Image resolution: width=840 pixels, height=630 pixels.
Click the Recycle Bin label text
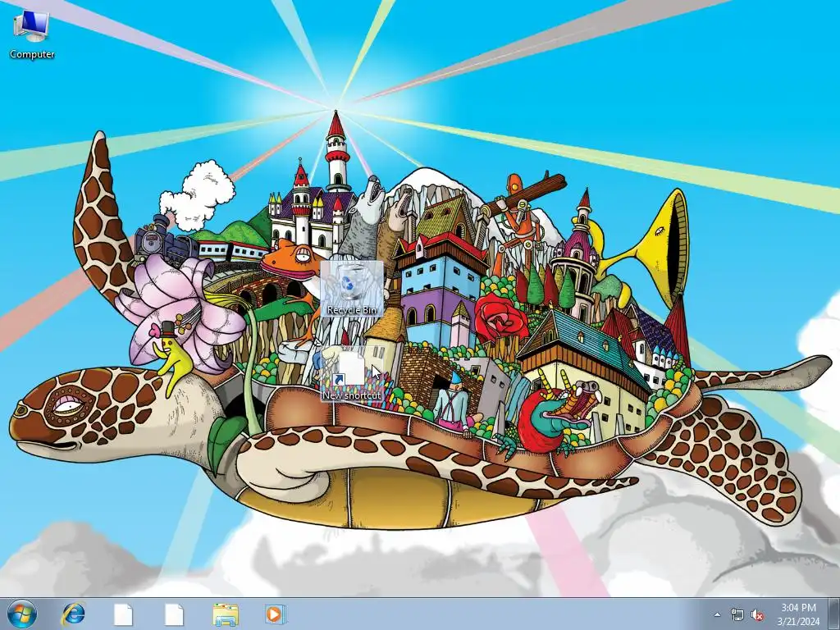pyautogui.click(x=352, y=309)
